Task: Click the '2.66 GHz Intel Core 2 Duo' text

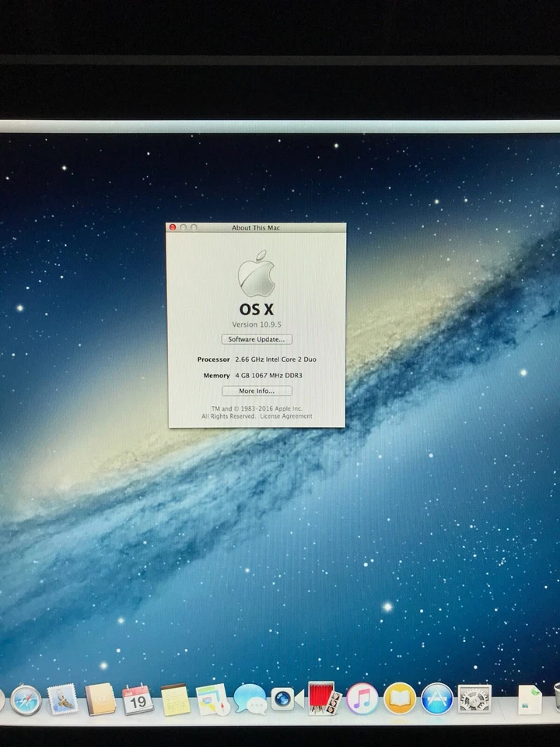Action: 275,359
